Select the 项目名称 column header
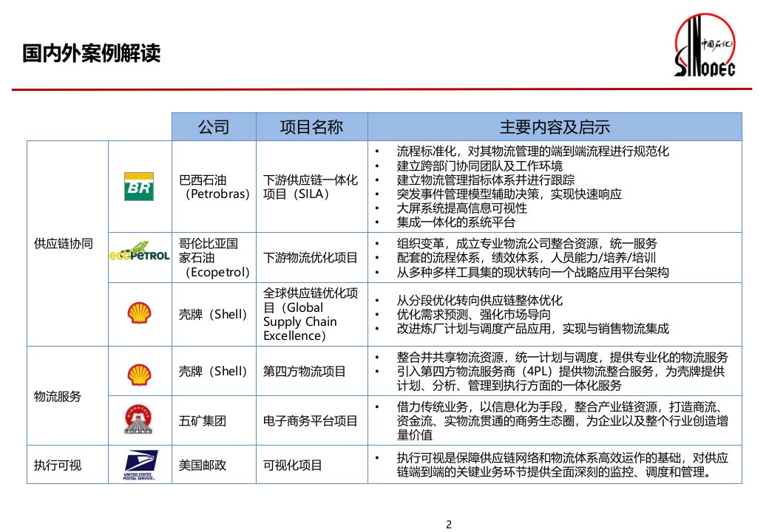The image size is (769, 532). (x=311, y=126)
